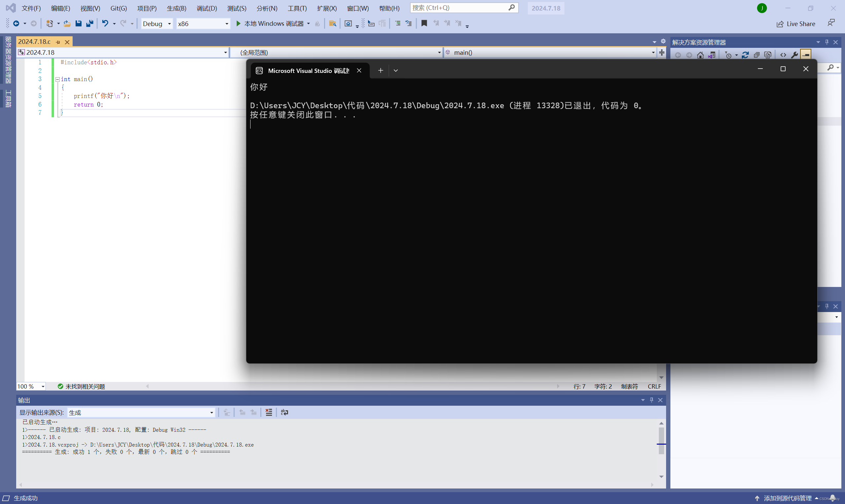
Task: Open the 100 % zoom dropdown
Action: (31, 387)
